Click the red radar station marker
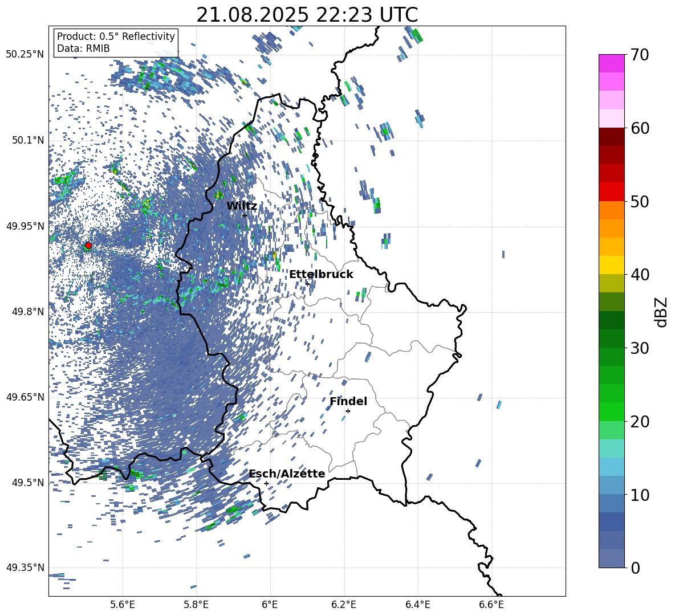Screen dimensions: 675x616 click(88, 245)
